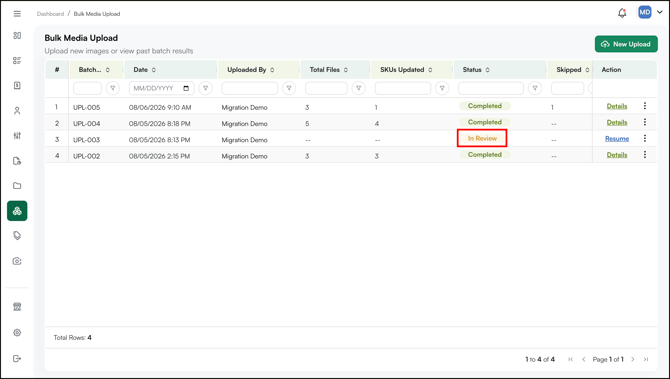This screenshot has height=379, width=670.
Task: Open the invoice dollar-sign document icon in sidebar
Action: pos(17,85)
